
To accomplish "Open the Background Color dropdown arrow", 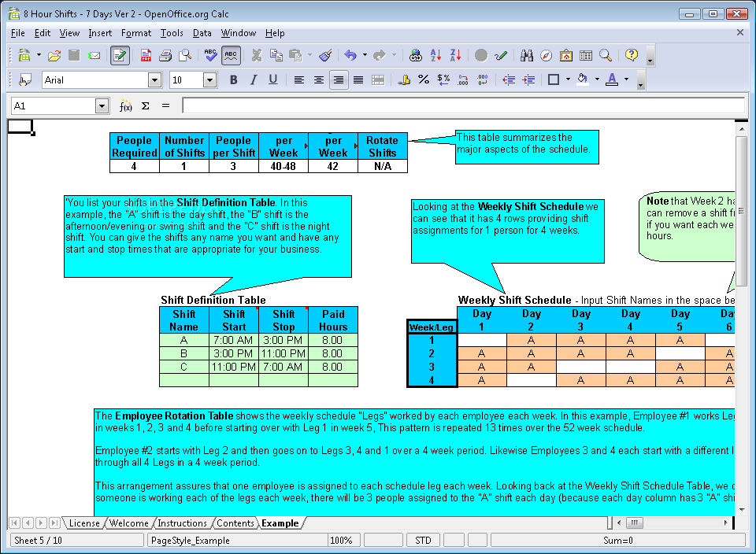I will (597, 79).
